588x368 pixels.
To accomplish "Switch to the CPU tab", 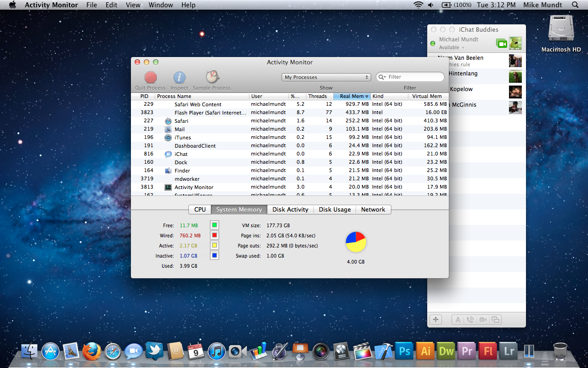I will (x=200, y=209).
